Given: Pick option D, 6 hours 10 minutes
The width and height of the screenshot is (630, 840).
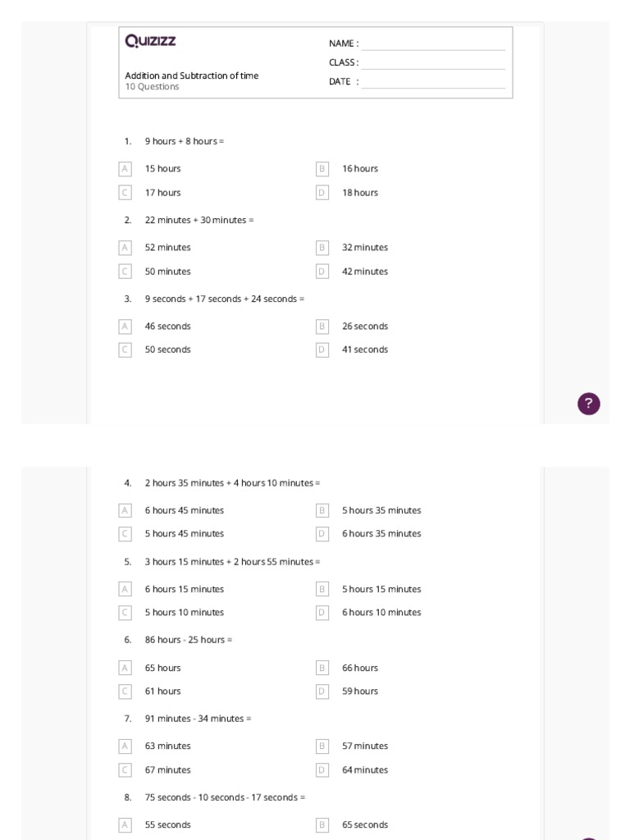Looking at the screenshot, I should click(x=322, y=613).
